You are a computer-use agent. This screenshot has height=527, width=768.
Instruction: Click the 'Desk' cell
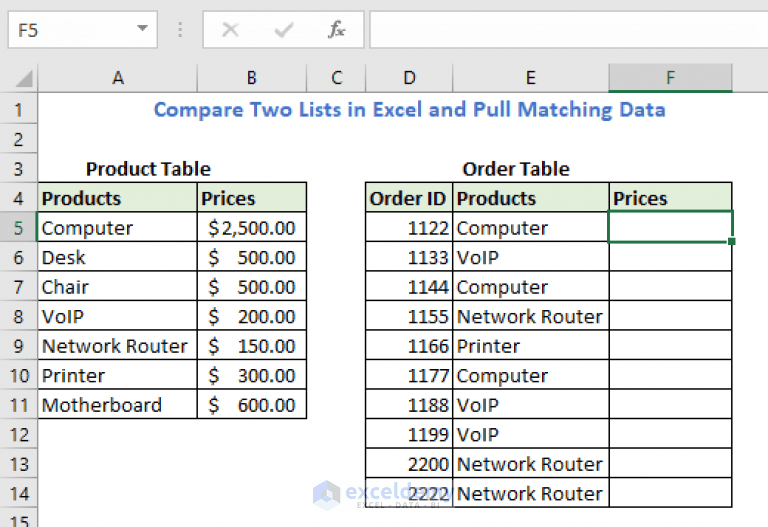pyautogui.click(x=118, y=257)
